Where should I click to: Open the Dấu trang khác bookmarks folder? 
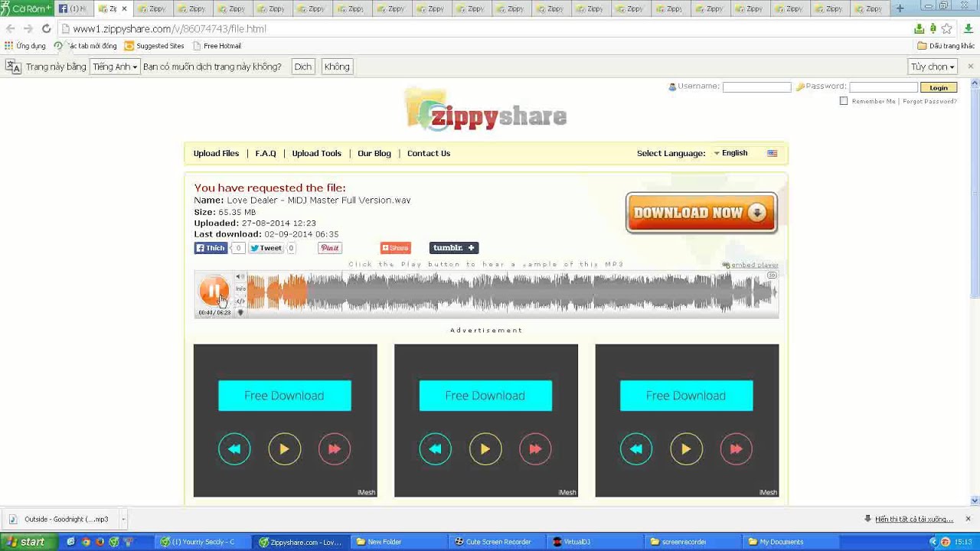[946, 46]
